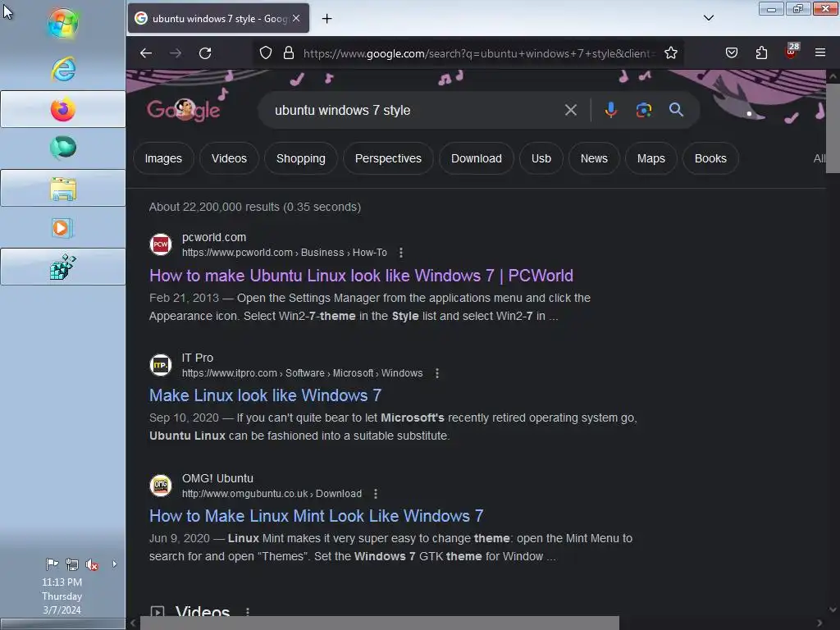Screen dimensions: 840x630
Task: Open the Extensions puzzle icon
Action: point(761,53)
